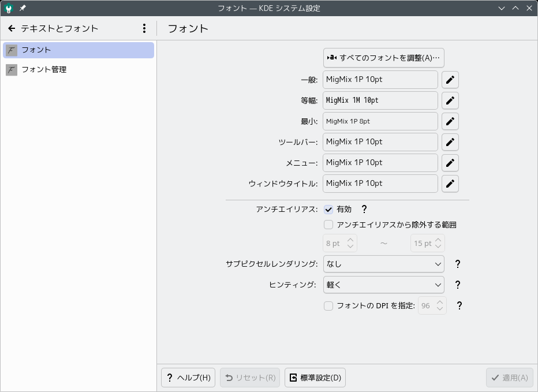
Task: Click すべてのフォントを調整(A) button
Action: (x=384, y=58)
